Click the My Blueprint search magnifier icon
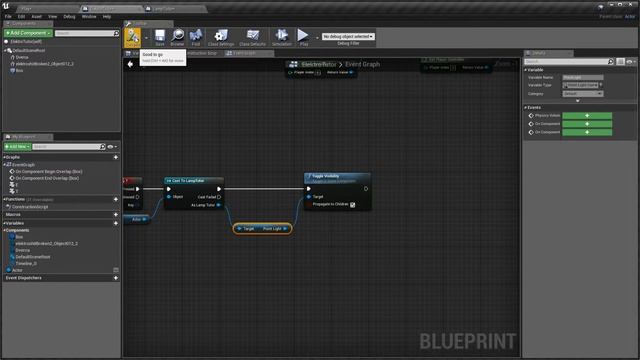Viewport: 640px width, 360px height. [102, 147]
